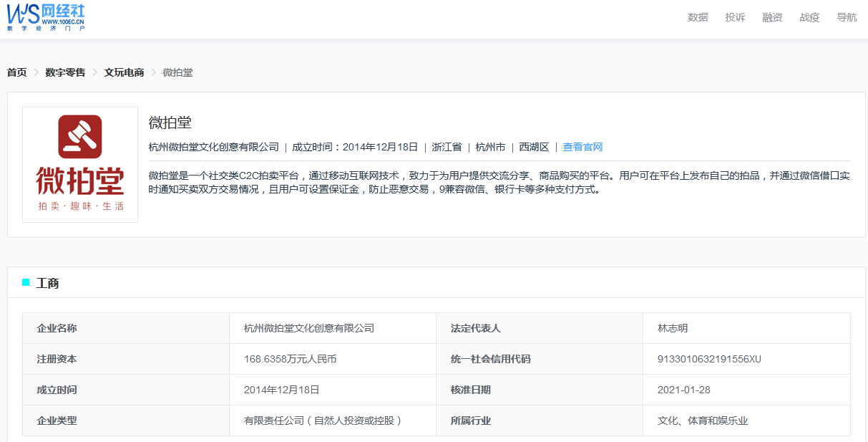Screen dimensions: 868x442
Task: Open the 融资 navigation menu
Action: pyautogui.click(x=772, y=17)
